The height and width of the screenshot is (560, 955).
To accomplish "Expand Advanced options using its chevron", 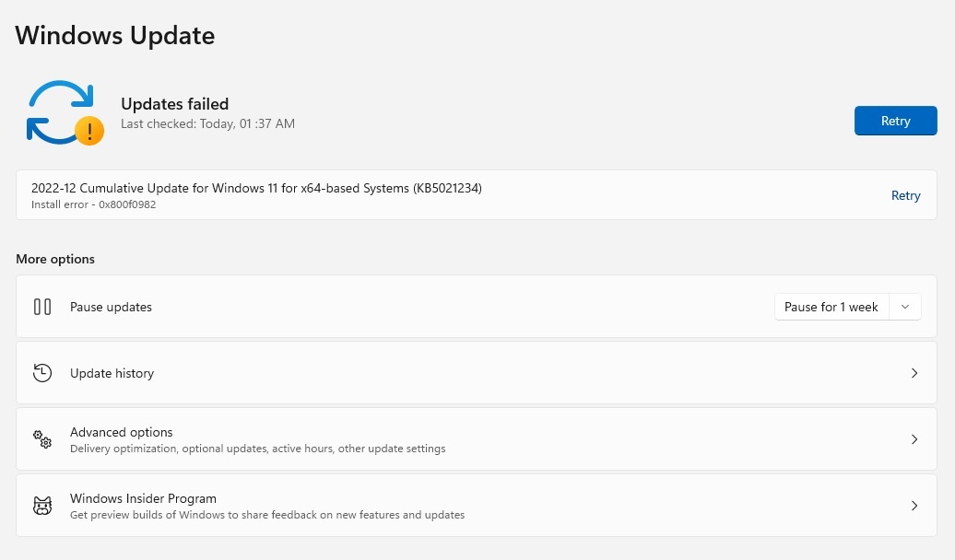I will [914, 439].
